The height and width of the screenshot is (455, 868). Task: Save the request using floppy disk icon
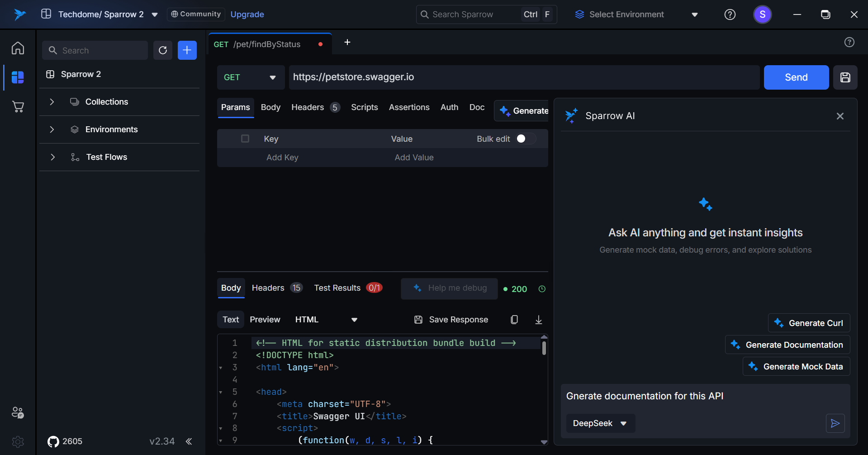click(845, 77)
